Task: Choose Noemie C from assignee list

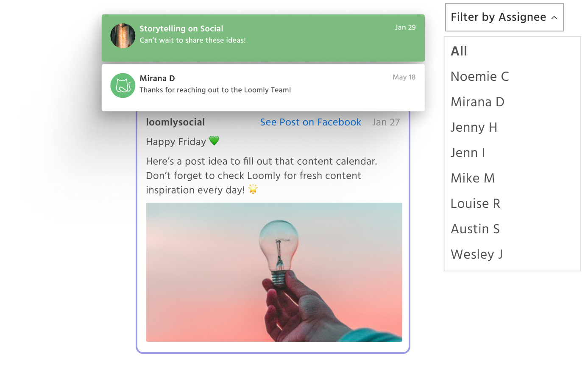Action: click(479, 77)
